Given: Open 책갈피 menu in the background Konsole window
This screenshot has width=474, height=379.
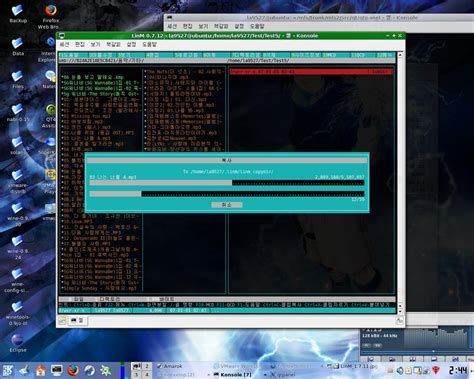Looking at the screenshot, I should coord(221,26).
